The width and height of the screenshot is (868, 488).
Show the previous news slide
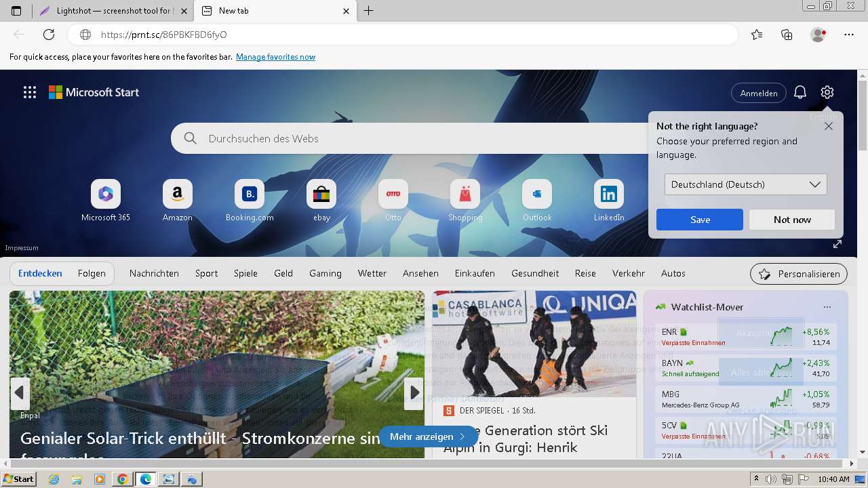pyautogui.click(x=20, y=392)
